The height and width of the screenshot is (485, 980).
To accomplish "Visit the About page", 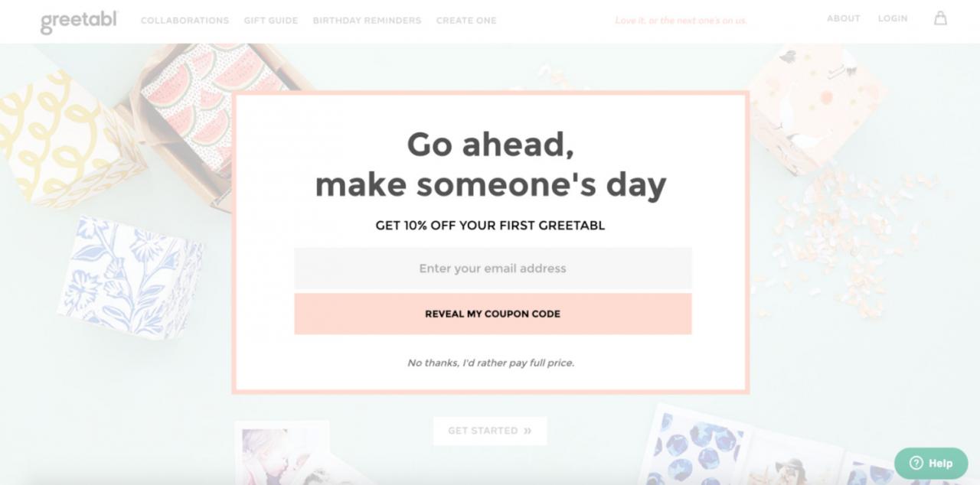I will pos(843,18).
